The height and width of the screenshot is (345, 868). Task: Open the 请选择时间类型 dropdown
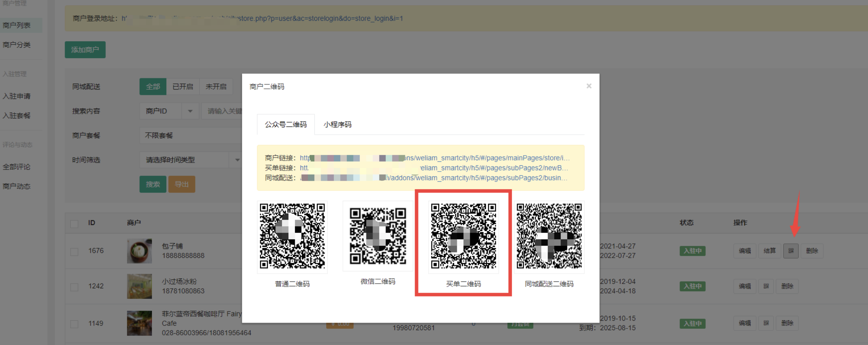click(191, 160)
